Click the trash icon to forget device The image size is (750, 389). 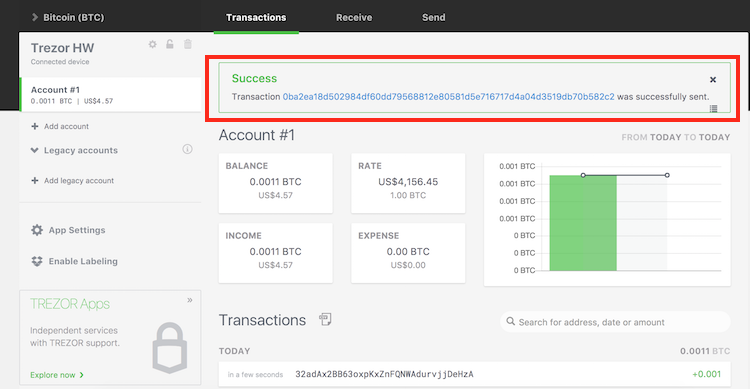pyautogui.click(x=188, y=44)
